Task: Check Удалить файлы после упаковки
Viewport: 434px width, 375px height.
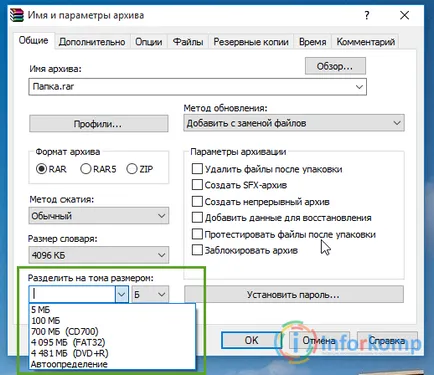Action: [197, 169]
